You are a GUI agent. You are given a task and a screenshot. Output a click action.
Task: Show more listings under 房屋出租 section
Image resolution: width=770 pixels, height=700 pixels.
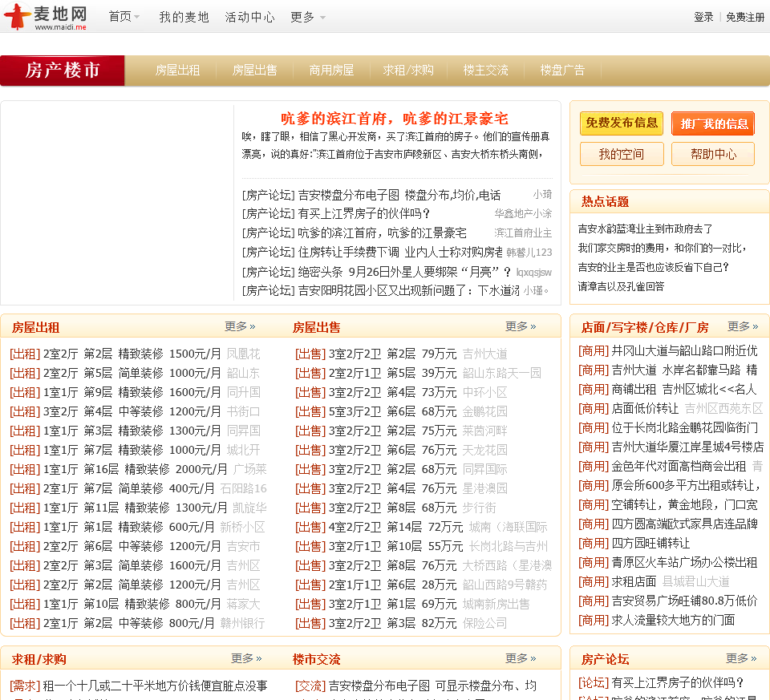click(x=240, y=326)
